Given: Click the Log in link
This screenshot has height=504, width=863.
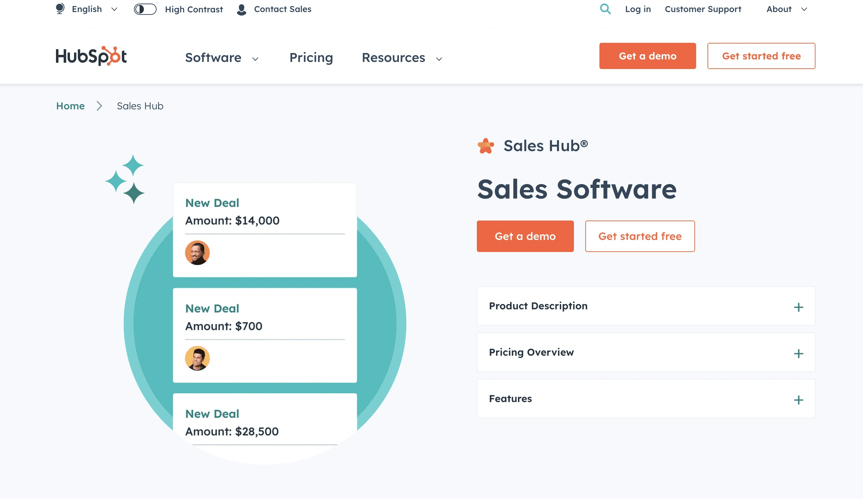Looking at the screenshot, I should [637, 9].
